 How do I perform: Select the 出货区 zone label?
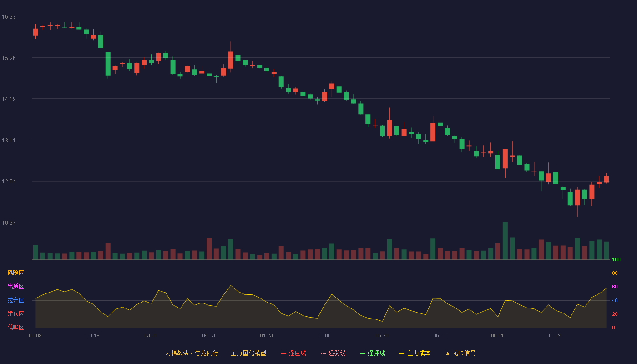tap(15, 287)
